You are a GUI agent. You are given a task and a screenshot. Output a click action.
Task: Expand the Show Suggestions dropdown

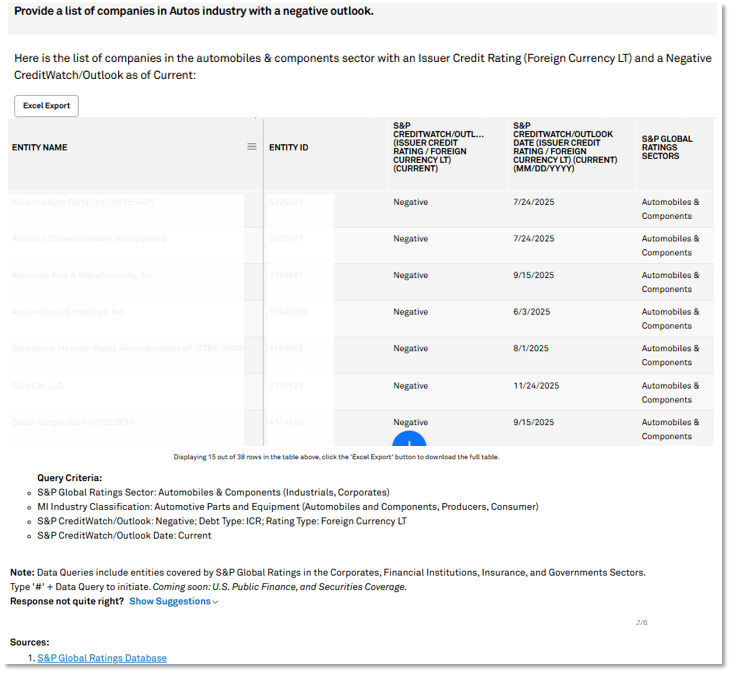(x=174, y=601)
